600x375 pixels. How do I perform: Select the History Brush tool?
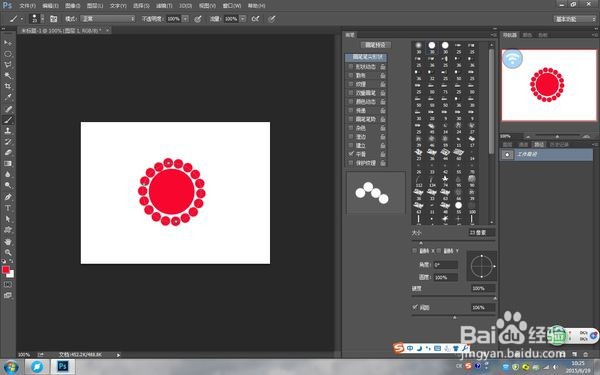point(8,142)
